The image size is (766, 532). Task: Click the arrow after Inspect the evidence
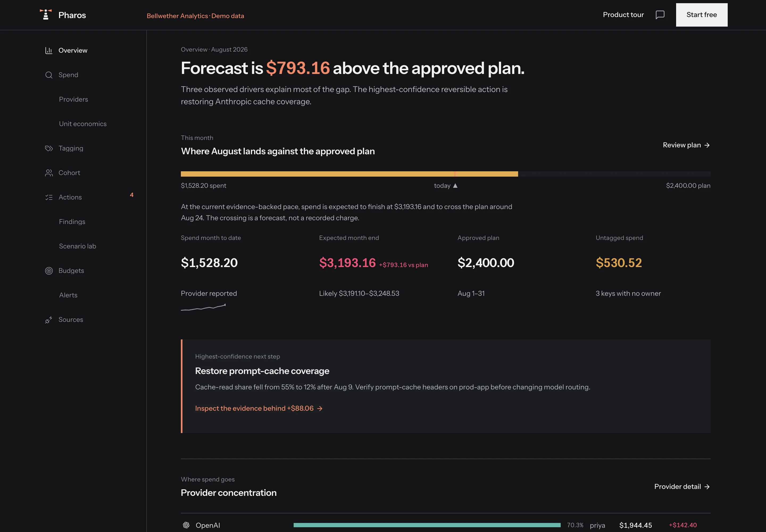320,408
